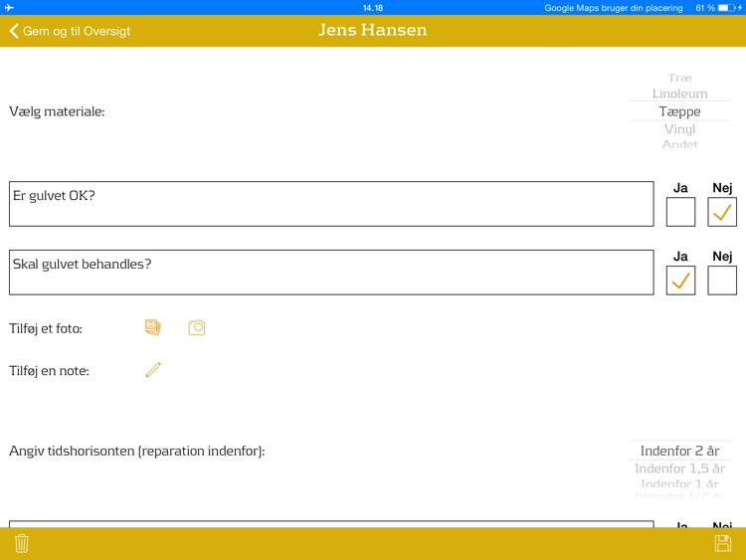
Task: Tap 'Tilføj en note:' label
Action: pyautogui.click(x=49, y=371)
